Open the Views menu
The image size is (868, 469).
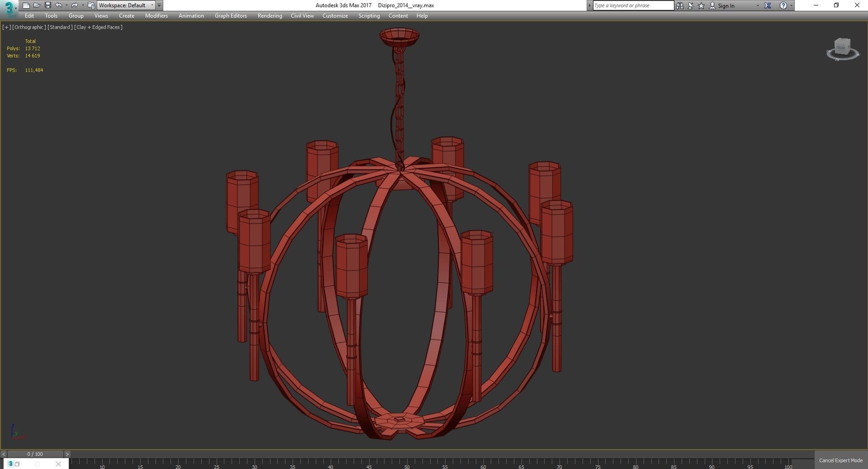click(x=101, y=16)
